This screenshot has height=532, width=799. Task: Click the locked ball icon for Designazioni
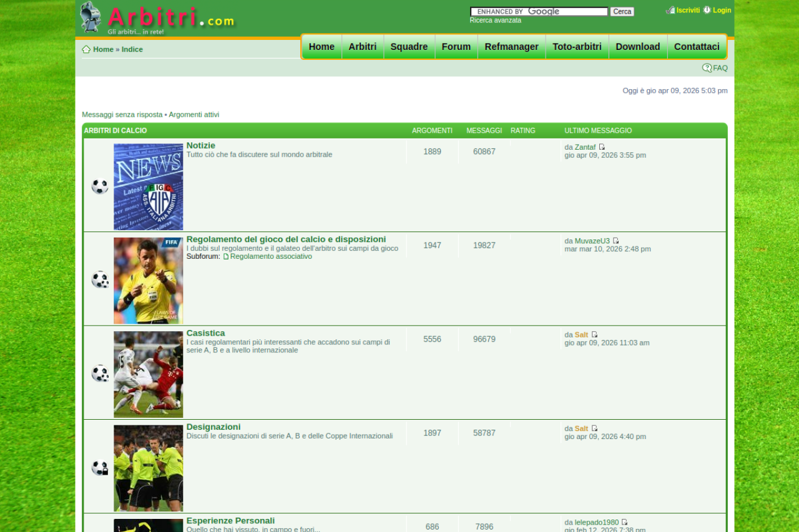pyautogui.click(x=100, y=468)
